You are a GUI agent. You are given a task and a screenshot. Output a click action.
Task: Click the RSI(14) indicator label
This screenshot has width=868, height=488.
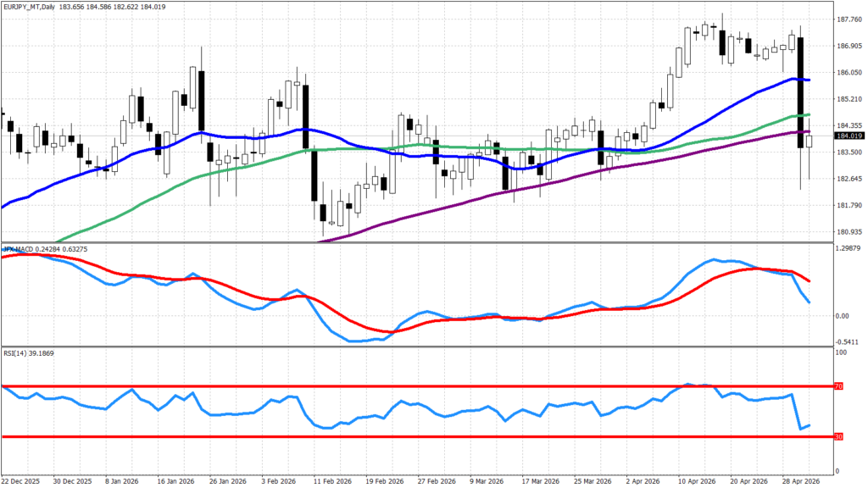[14, 353]
